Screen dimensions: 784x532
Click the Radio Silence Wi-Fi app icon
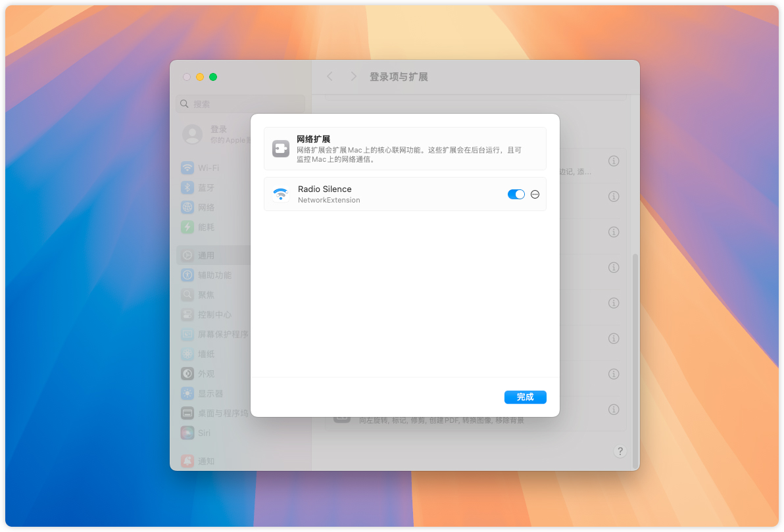coord(281,194)
